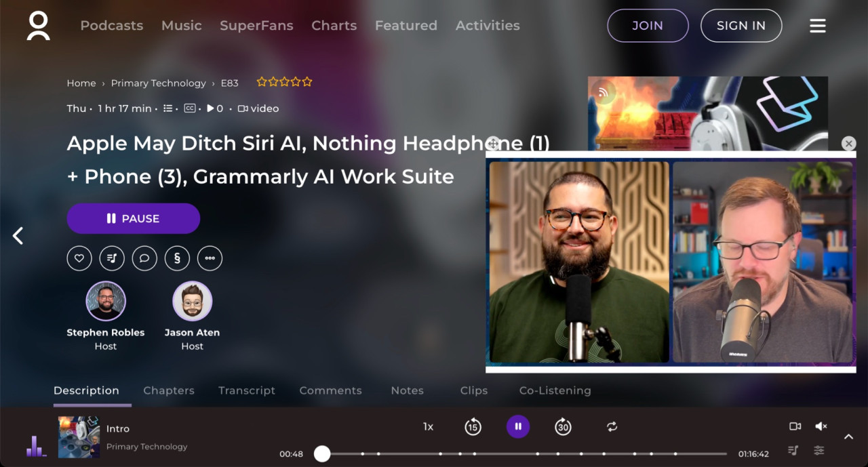This screenshot has height=467, width=868.
Task: Switch to the Transcript tab
Action: click(247, 390)
